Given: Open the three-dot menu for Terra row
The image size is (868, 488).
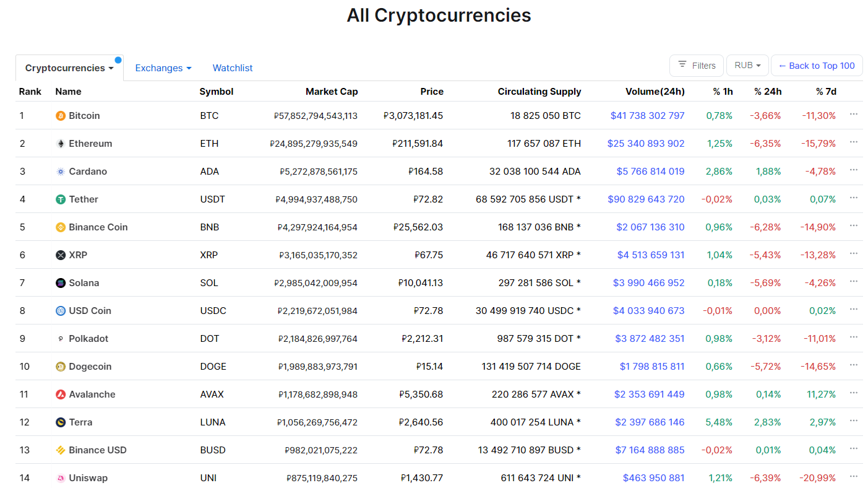Looking at the screenshot, I should [x=854, y=421].
